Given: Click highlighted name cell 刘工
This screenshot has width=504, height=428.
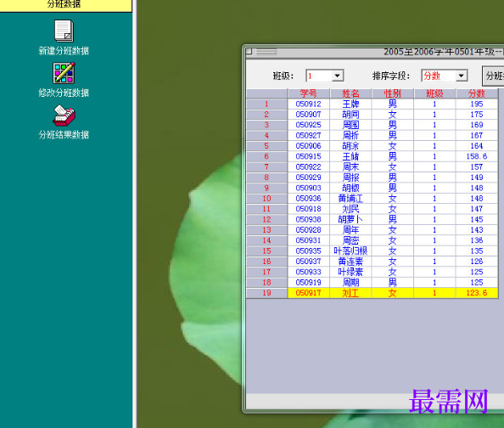Looking at the screenshot, I should 350,293.
